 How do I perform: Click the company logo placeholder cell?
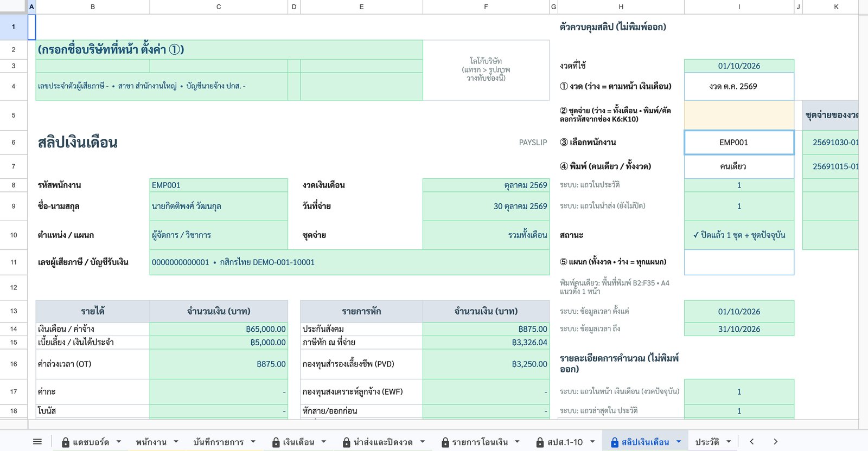point(486,70)
